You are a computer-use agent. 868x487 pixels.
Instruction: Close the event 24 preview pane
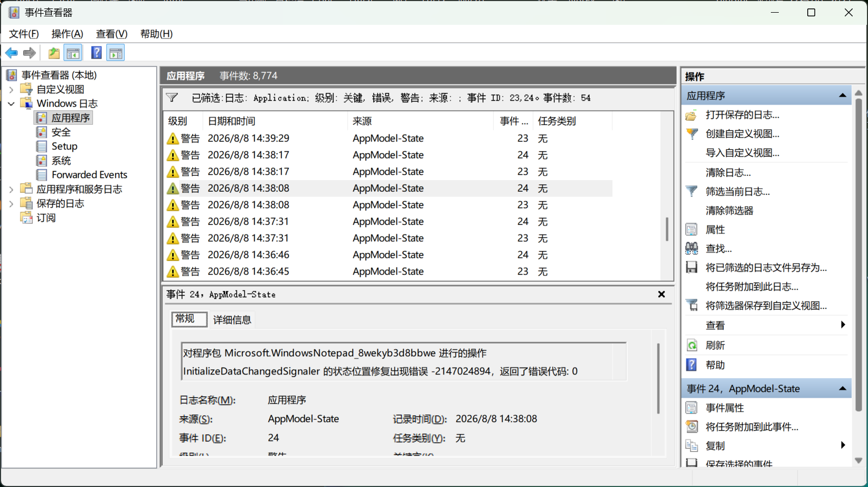[x=661, y=294]
